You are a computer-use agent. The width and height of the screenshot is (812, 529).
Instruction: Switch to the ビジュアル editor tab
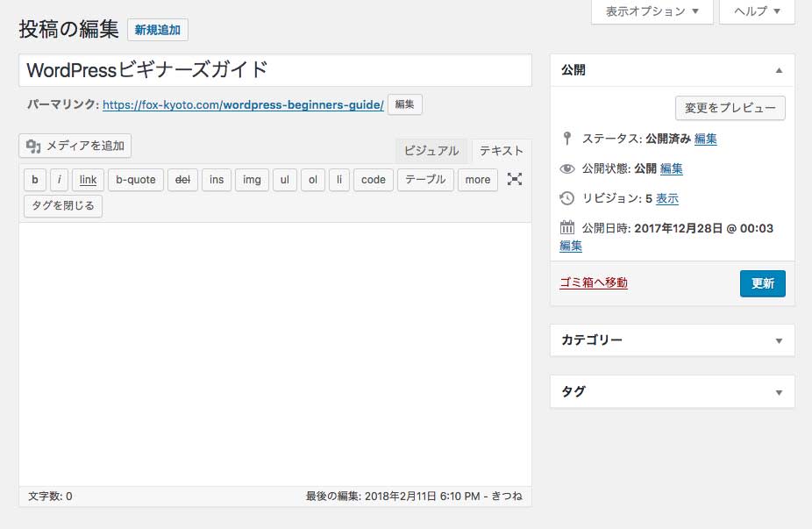[x=431, y=151]
